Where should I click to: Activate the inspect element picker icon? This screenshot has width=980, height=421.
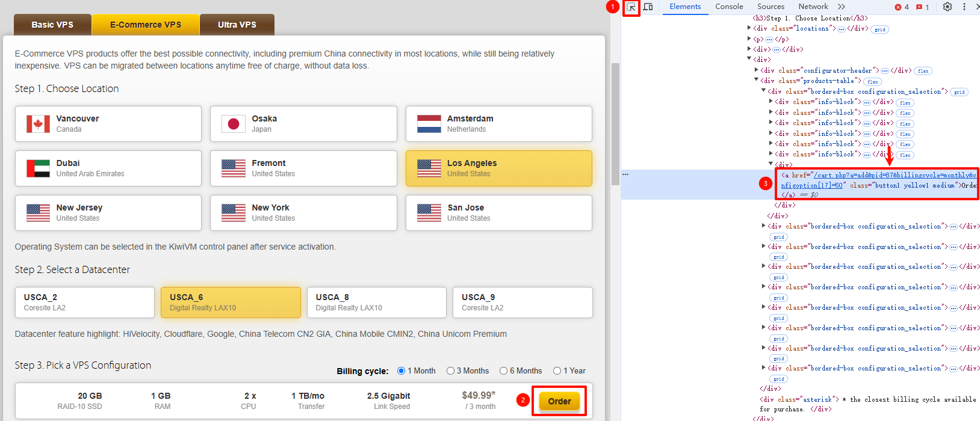point(631,7)
